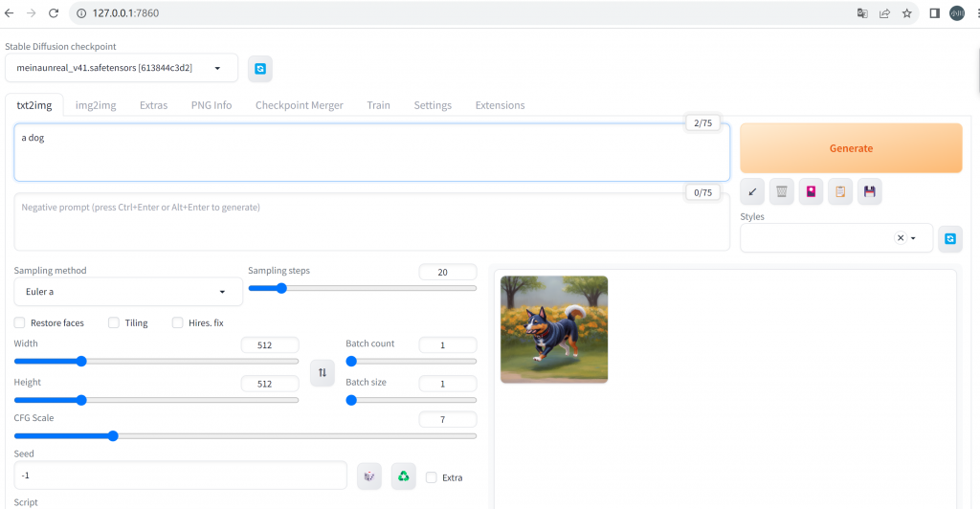980x509 pixels.
Task: Click the CFG Scale value field 7
Action: click(448, 419)
